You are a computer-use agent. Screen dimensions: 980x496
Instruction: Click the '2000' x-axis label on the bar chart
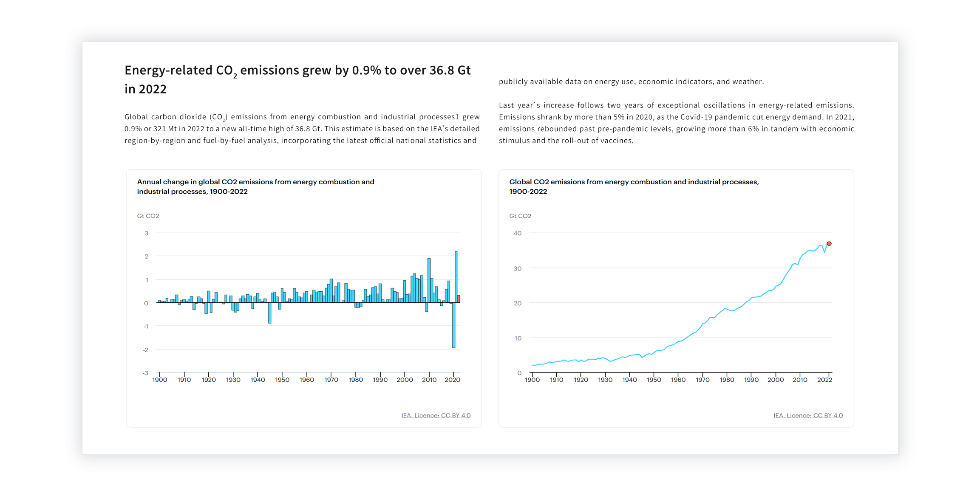pyautogui.click(x=405, y=380)
